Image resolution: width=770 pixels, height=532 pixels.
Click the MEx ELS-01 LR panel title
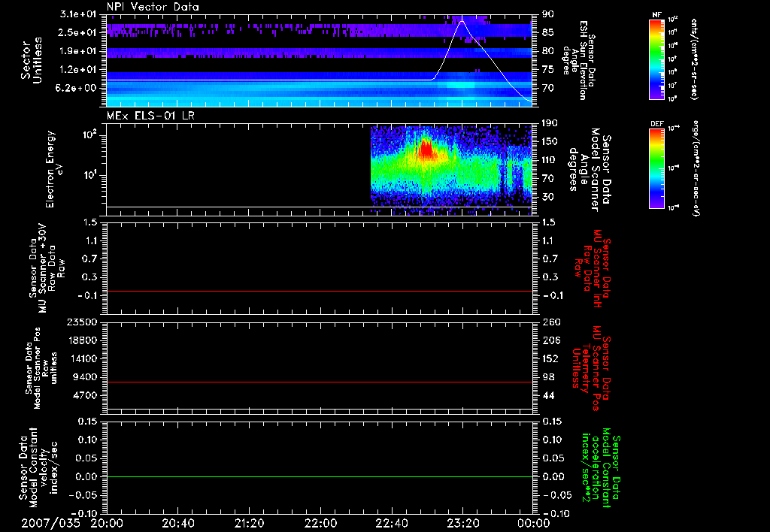pos(150,116)
